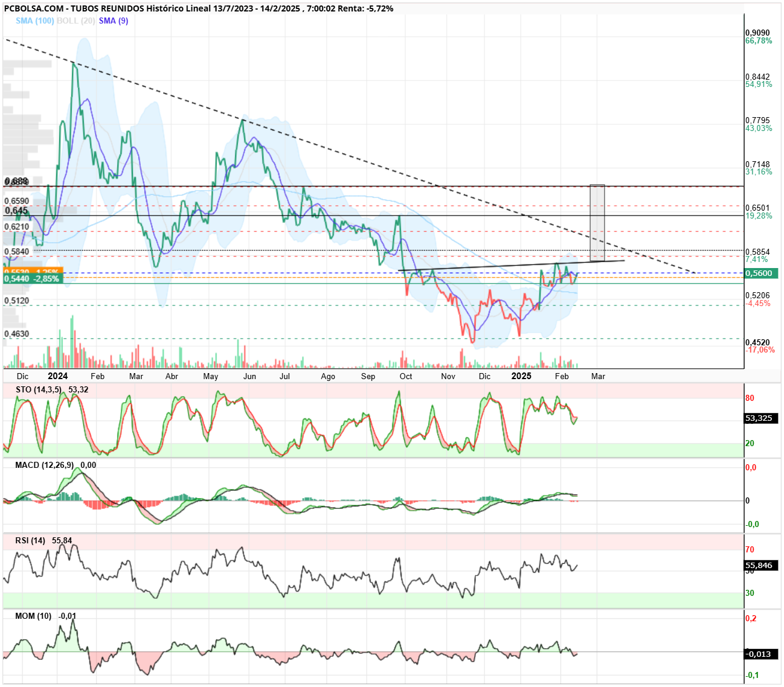
Task: Click the 0,645 horizontal level label
Action: (x=16, y=211)
